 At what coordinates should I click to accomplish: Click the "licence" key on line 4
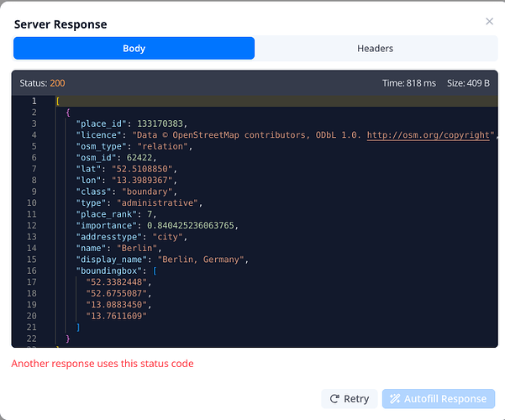[x=98, y=135]
